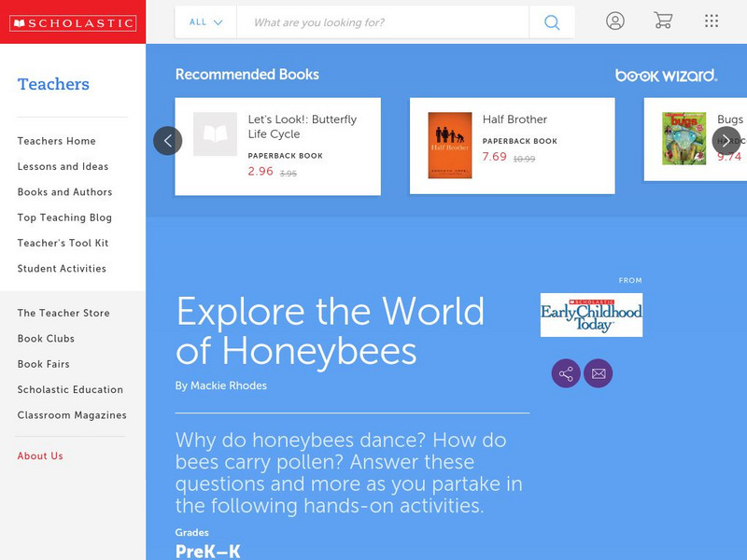747x560 pixels.
Task: Click the Teachers heading in sidebar
Action: coord(53,84)
